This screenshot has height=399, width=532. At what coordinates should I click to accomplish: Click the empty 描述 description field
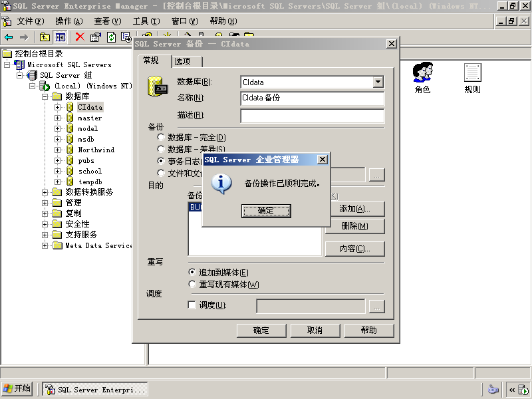312,116
